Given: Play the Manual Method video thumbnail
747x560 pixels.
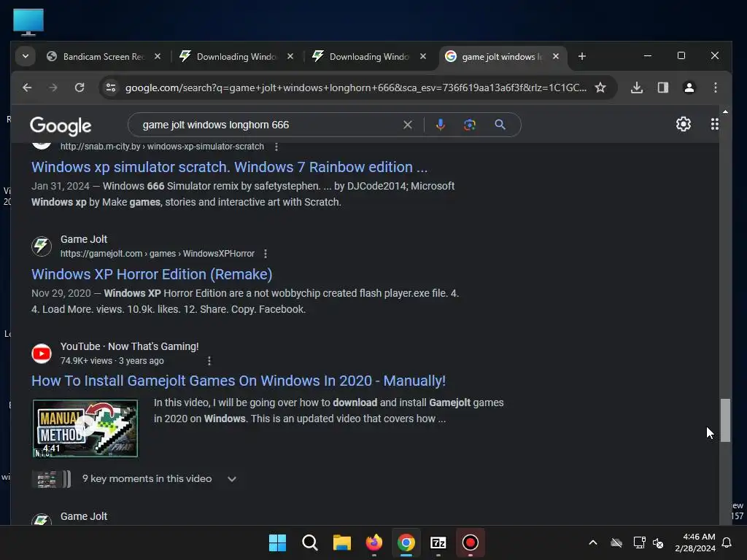Looking at the screenshot, I should click(x=85, y=428).
